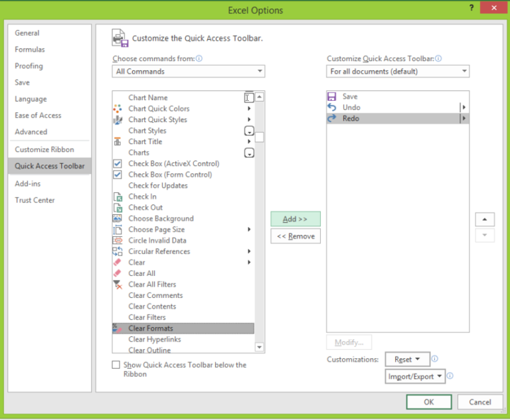Enable Show Quick Access Toolbar below Ribbon
Image resolution: width=510 pixels, height=420 pixels.
point(116,365)
